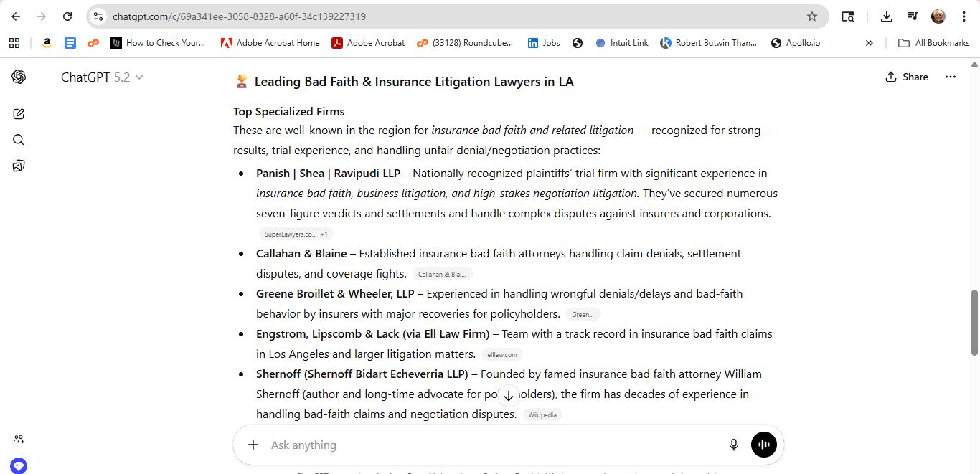Viewport: 980px width, 474px height.
Task: Open the elllaw.com source chip
Action: (501, 354)
